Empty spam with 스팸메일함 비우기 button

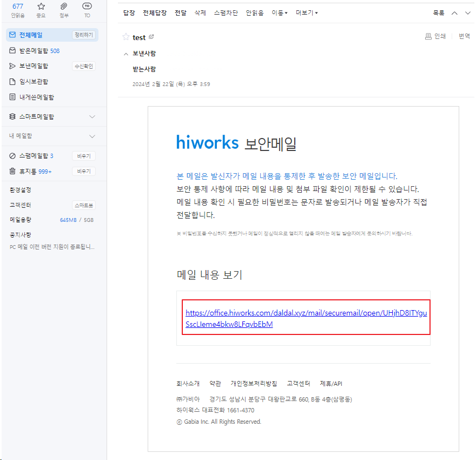click(84, 156)
